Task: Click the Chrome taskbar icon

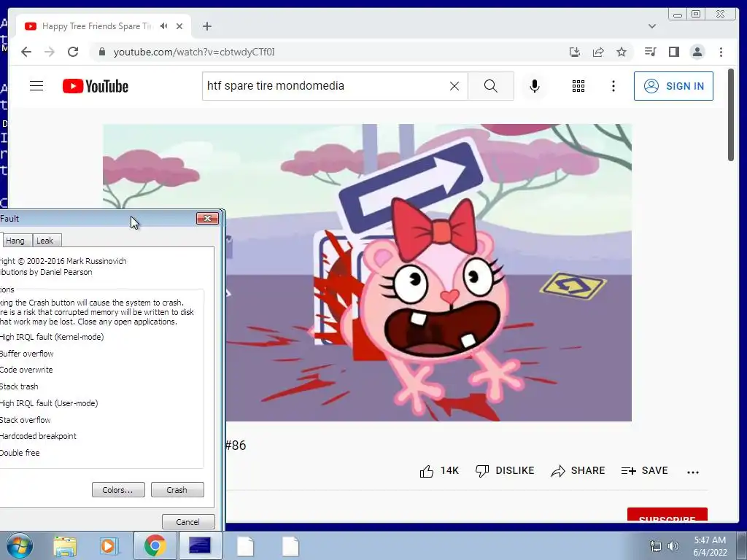Action: tap(155, 545)
